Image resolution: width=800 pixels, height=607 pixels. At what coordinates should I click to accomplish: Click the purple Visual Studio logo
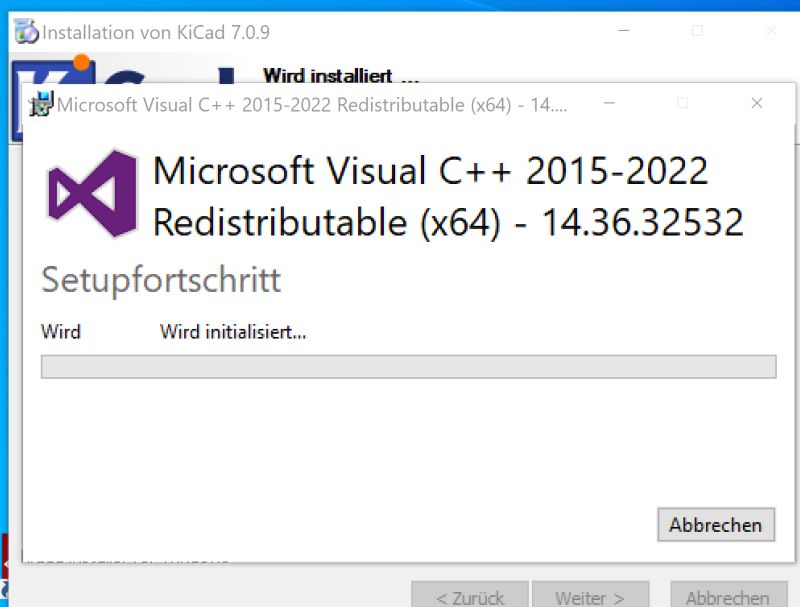pyautogui.click(x=92, y=193)
